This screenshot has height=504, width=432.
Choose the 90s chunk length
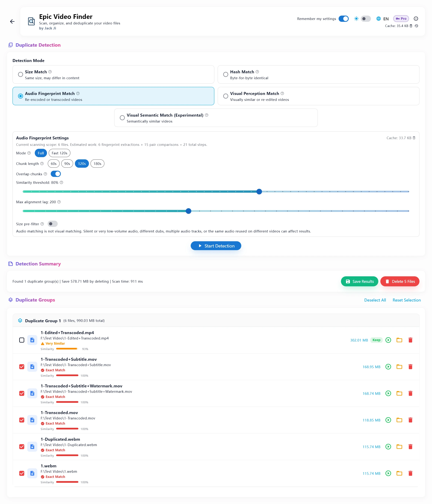[67, 164]
